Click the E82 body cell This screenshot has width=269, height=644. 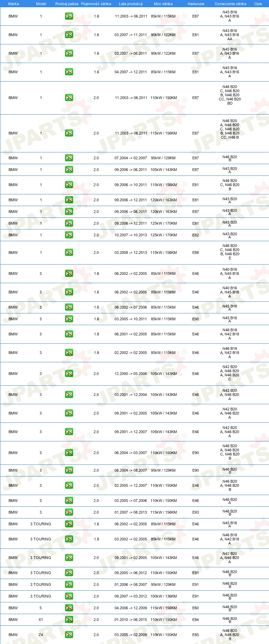click(x=195, y=235)
